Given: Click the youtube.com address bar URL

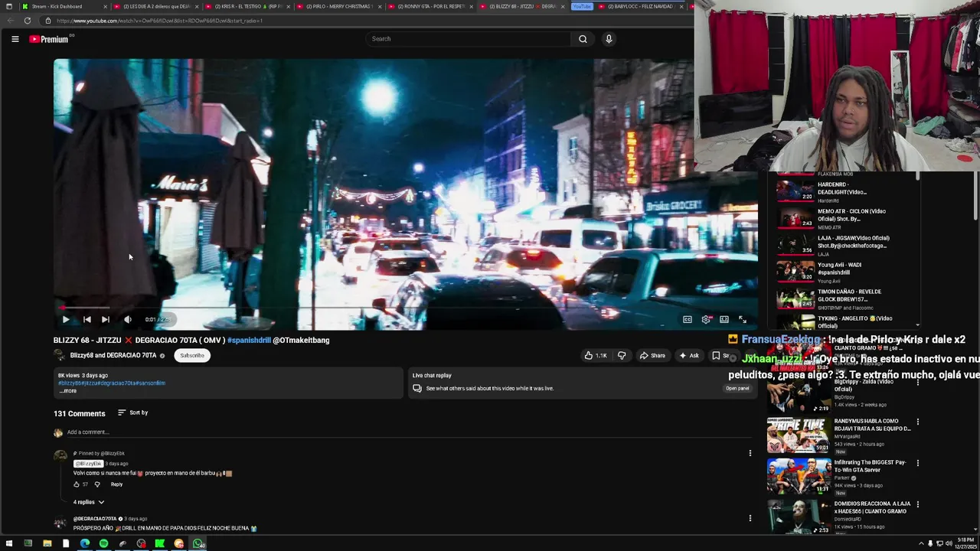Looking at the screenshot, I should (159, 21).
